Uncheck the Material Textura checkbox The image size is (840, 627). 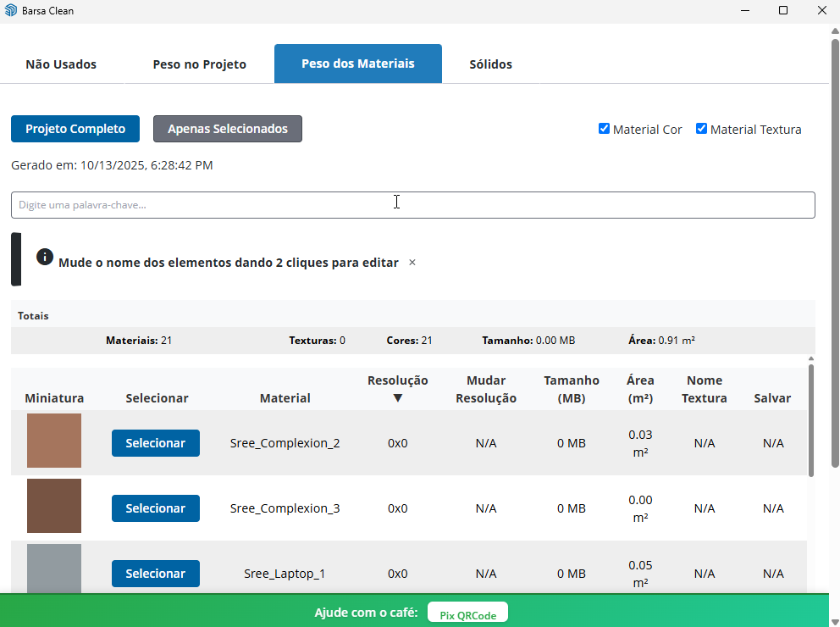point(701,129)
